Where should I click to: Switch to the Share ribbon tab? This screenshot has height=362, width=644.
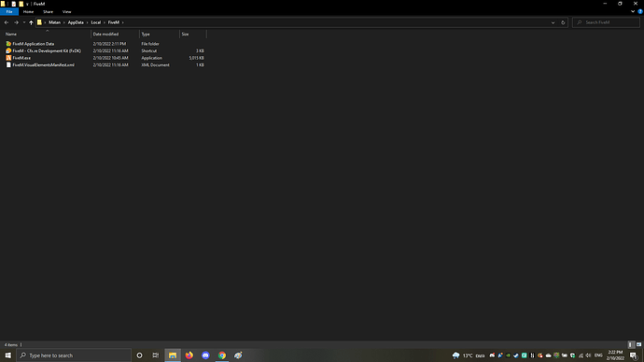point(48,12)
